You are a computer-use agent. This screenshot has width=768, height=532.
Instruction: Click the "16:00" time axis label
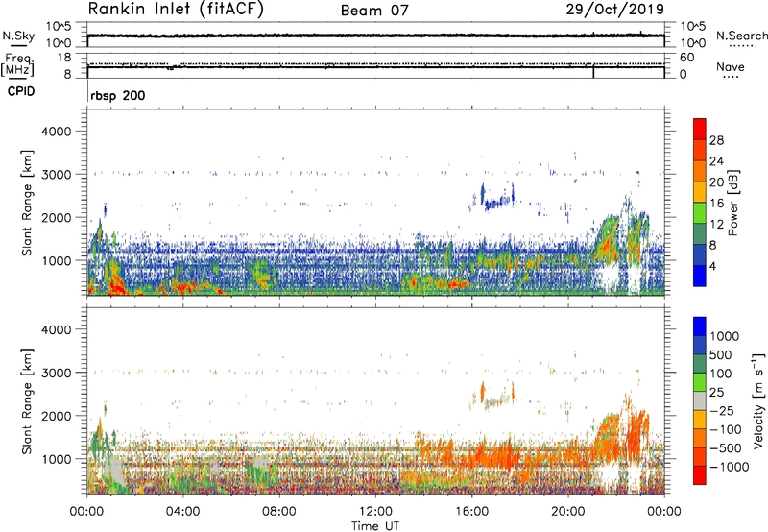click(x=471, y=512)
